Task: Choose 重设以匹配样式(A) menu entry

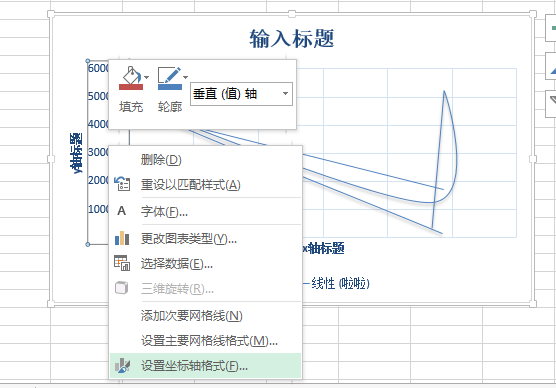Action: [x=206, y=185]
